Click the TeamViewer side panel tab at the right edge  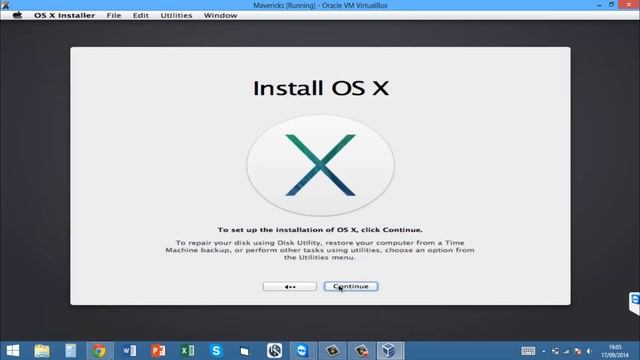(634, 303)
